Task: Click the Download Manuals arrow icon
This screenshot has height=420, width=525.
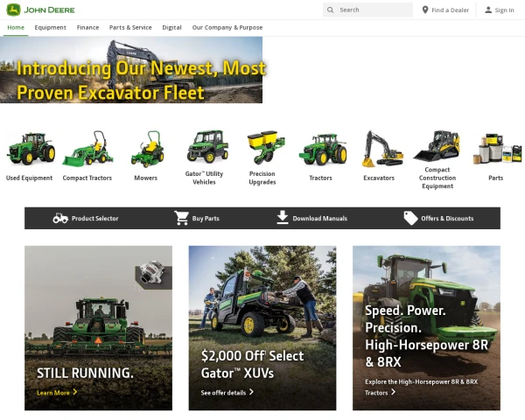Action: click(283, 217)
